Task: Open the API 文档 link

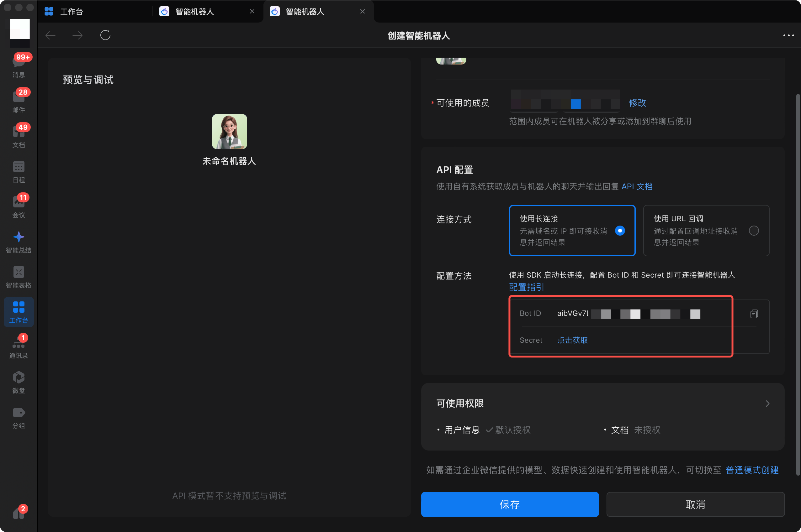Action: pos(637,186)
